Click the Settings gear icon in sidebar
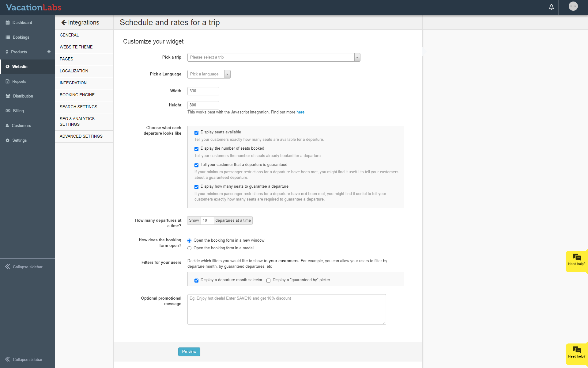Viewport: 588px width, 368px height. [8, 140]
